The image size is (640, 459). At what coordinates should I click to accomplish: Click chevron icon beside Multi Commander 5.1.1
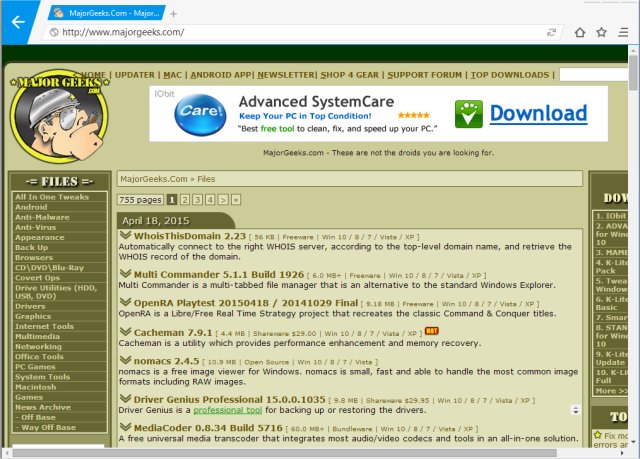(x=125, y=273)
